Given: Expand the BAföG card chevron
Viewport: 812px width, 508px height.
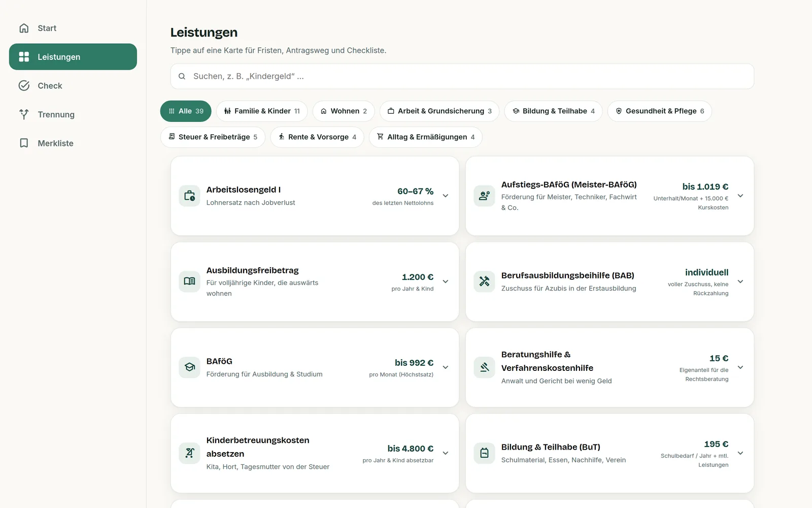Looking at the screenshot, I should (x=446, y=367).
